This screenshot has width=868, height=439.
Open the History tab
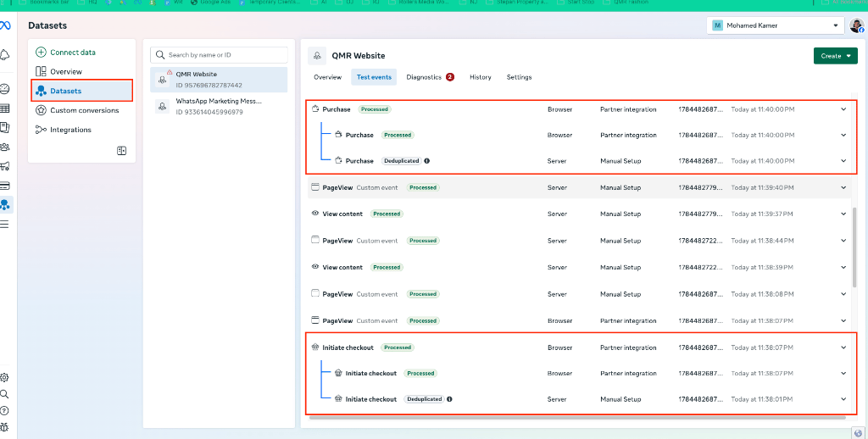click(481, 77)
